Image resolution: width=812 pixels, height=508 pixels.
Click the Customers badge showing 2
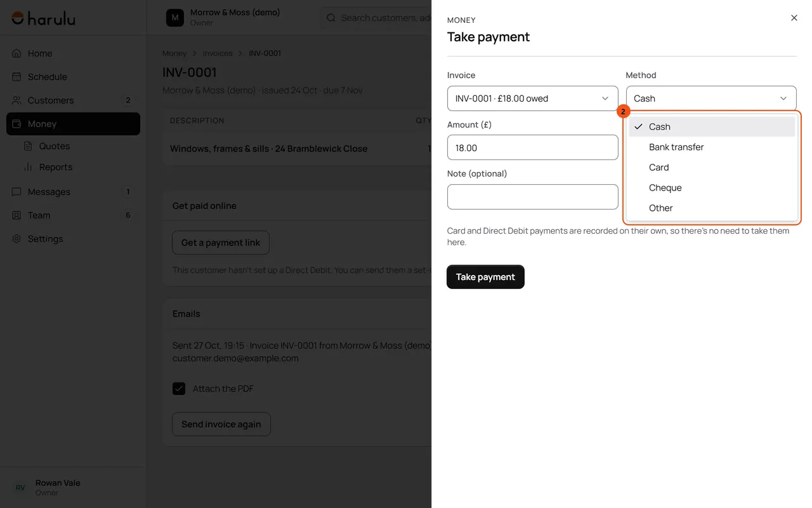click(x=128, y=100)
